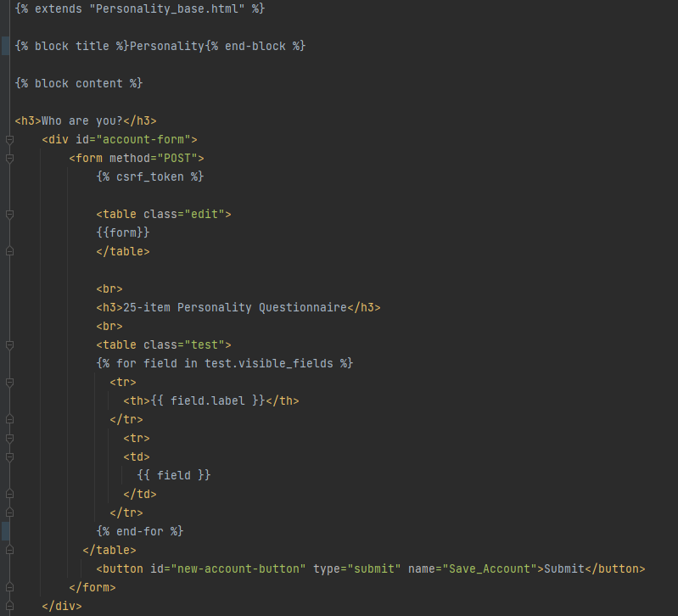678x616 pixels.
Task: Click the closing '</form>' tag
Action: (x=92, y=587)
